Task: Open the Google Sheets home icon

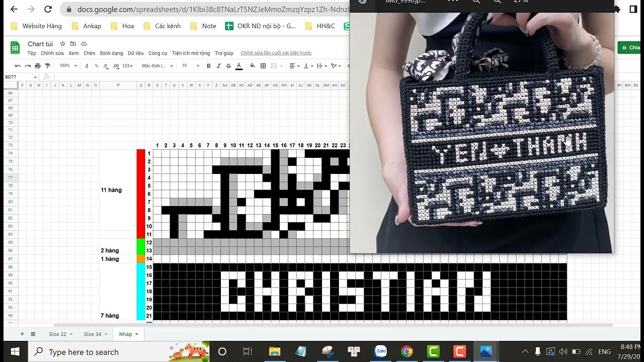Action: click(15, 48)
